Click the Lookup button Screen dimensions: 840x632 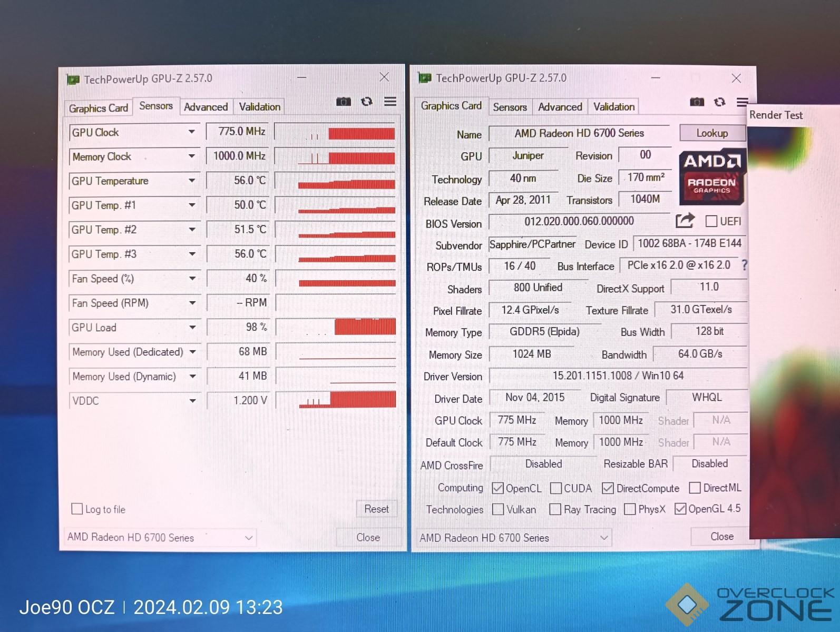(712, 133)
